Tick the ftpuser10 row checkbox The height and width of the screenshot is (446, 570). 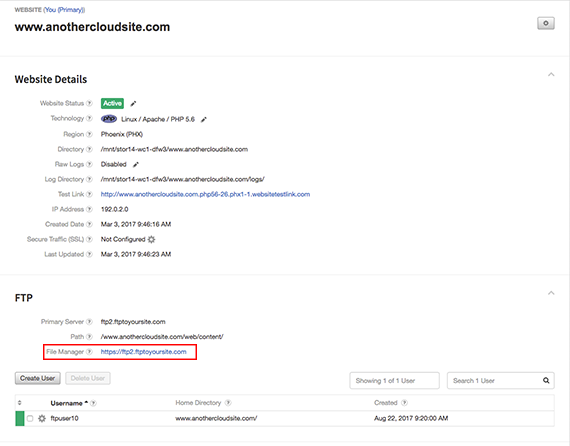tap(30, 418)
